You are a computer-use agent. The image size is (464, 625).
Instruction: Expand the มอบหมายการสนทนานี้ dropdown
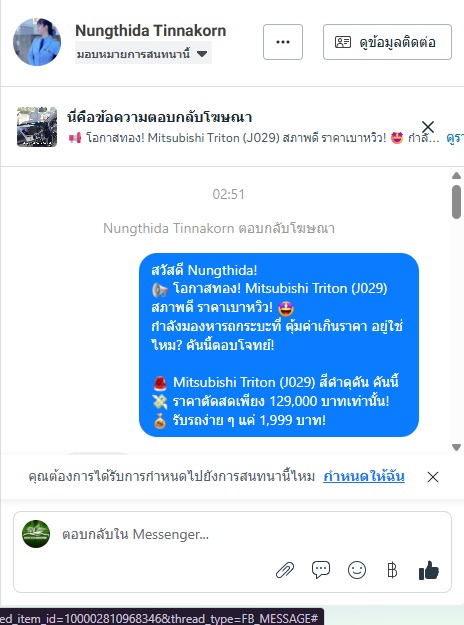coord(143,53)
